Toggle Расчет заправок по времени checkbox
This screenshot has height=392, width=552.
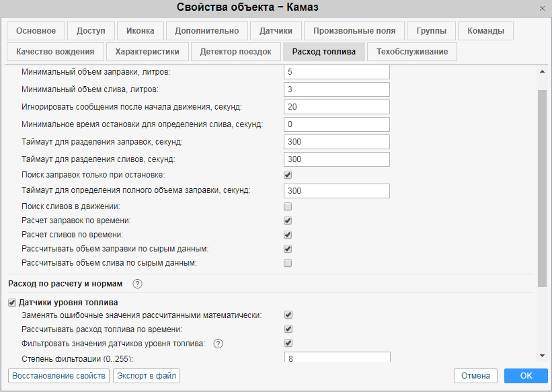pyautogui.click(x=288, y=221)
